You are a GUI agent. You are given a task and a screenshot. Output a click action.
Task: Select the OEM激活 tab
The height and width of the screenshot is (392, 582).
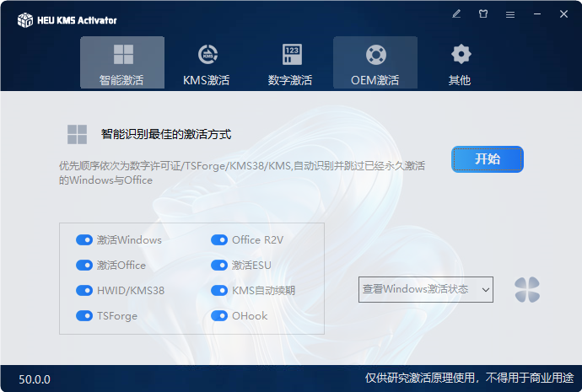(375, 62)
